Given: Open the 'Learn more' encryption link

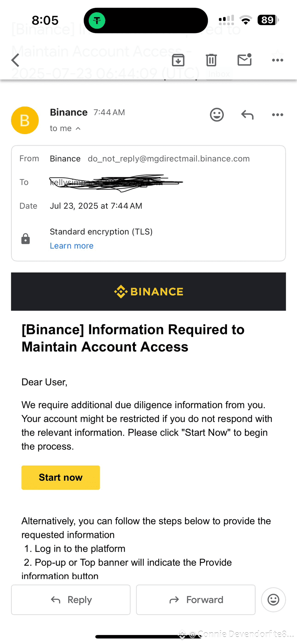Looking at the screenshot, I should tap(72, 246).
